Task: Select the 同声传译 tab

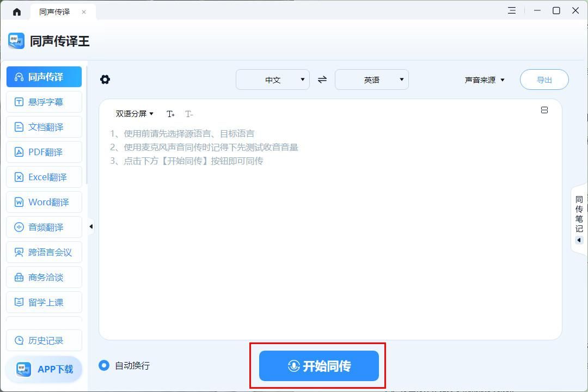Action: 54,12
